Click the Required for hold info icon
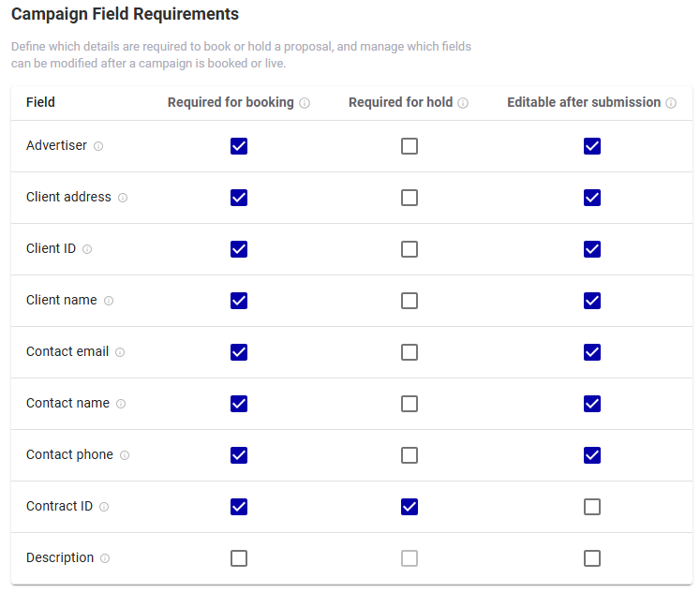This screenshot has height=593, width=700. (x=463, y=103)
